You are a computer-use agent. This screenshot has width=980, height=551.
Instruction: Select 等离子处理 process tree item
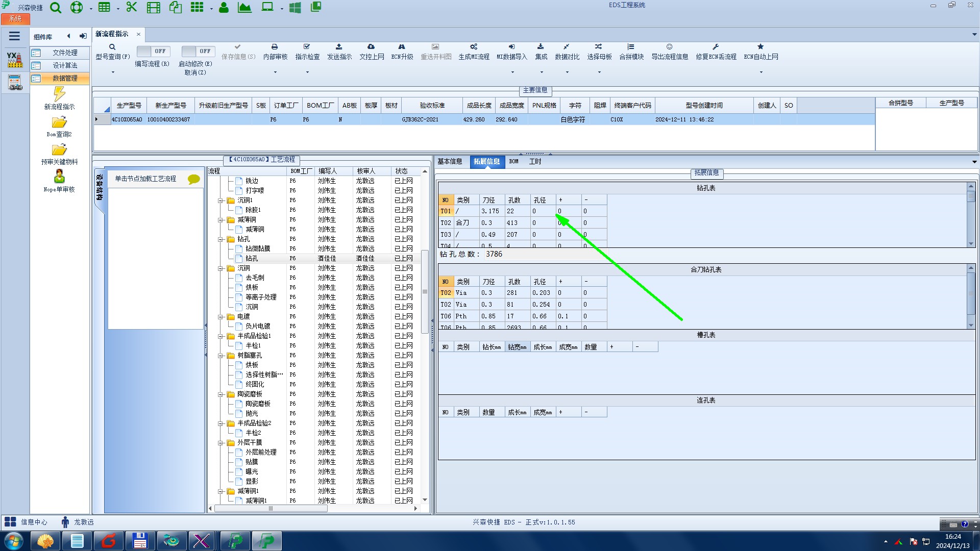point(260,297)
